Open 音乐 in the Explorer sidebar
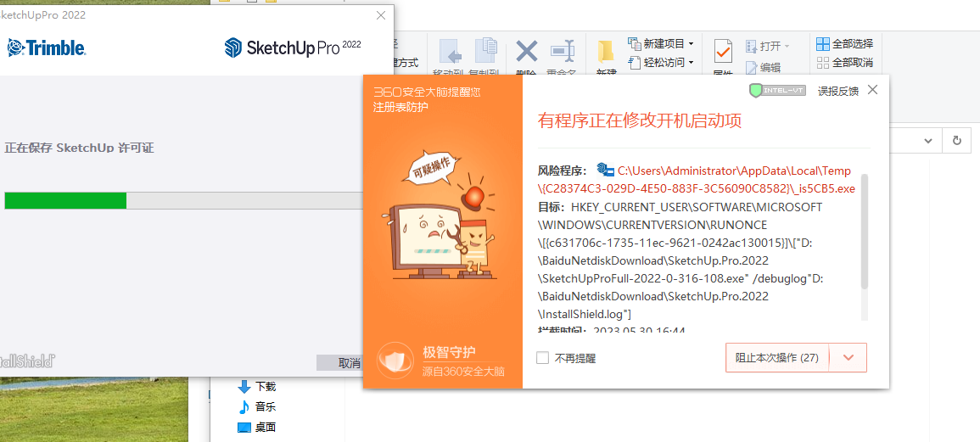 (x=257, y=407)
